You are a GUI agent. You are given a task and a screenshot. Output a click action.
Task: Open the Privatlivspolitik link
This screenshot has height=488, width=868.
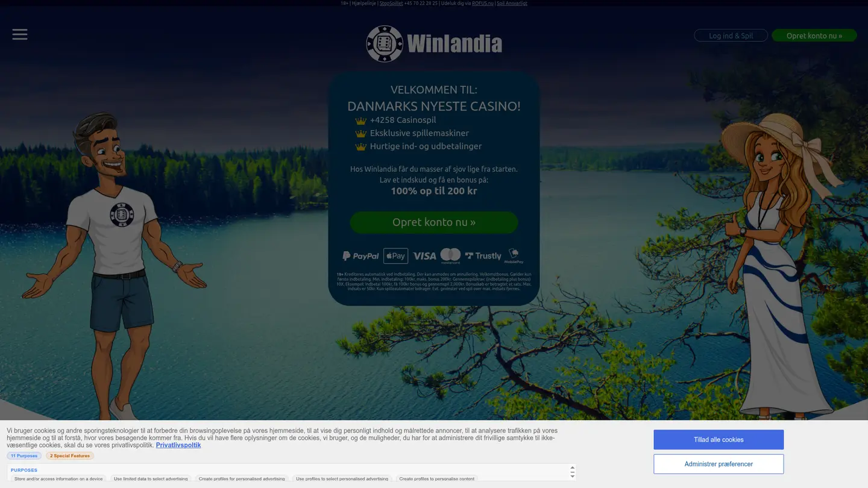(x=178, y=445)
